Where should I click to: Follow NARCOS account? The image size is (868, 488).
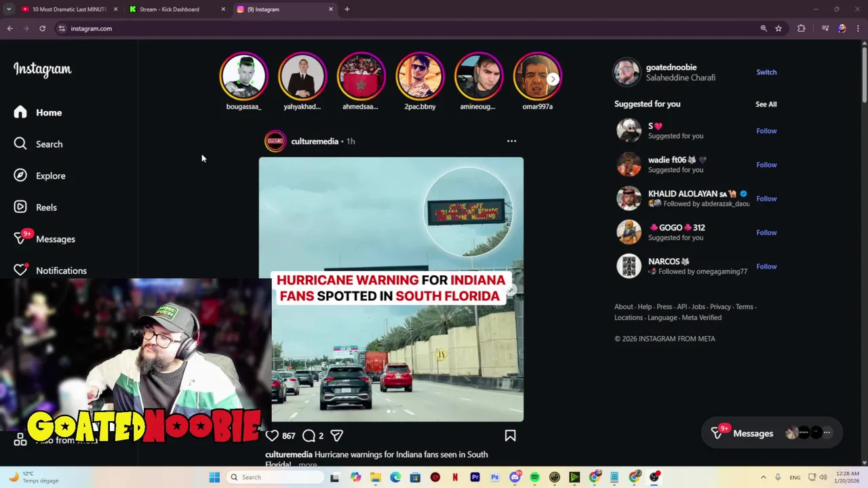point(766,266)
